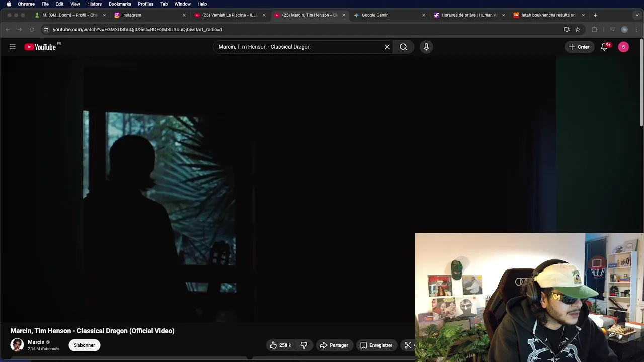644x362 pixels.
Task: Click the 2,14 M d'abonnés text
Action: [43, 349]
